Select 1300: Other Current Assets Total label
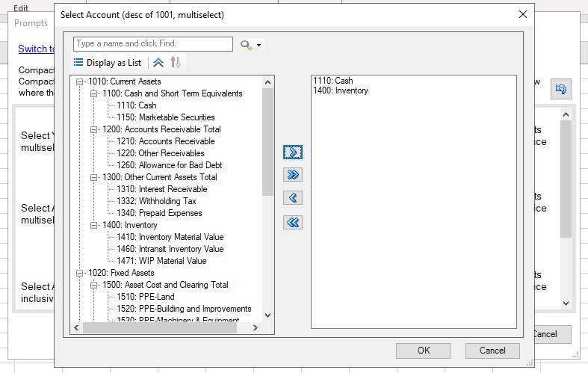Screen dimensions: 588x373 (160, 177)
